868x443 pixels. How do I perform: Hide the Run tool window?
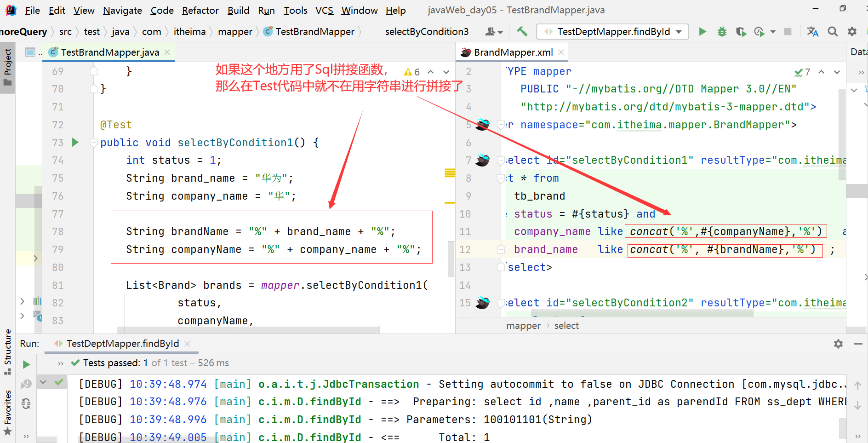click(x=858, y=344)
